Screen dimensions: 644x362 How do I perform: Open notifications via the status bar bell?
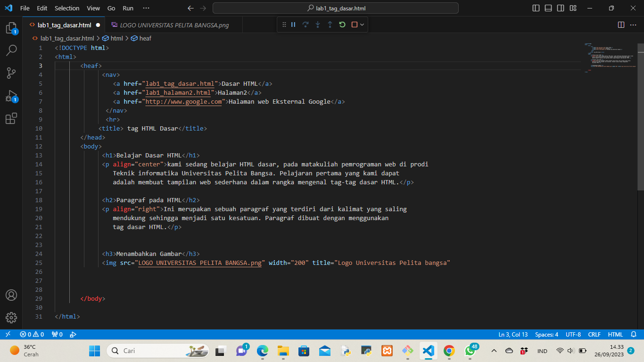[633, 334]
